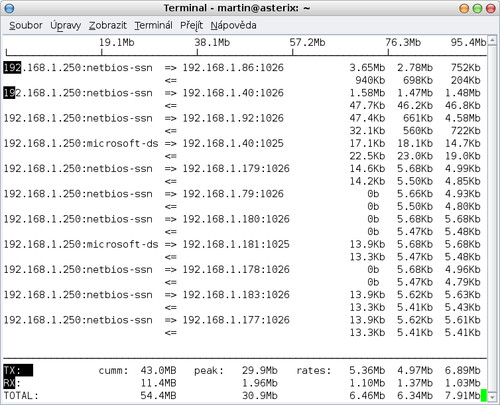Click the 3.65Mb rate value

click(367, 68)
